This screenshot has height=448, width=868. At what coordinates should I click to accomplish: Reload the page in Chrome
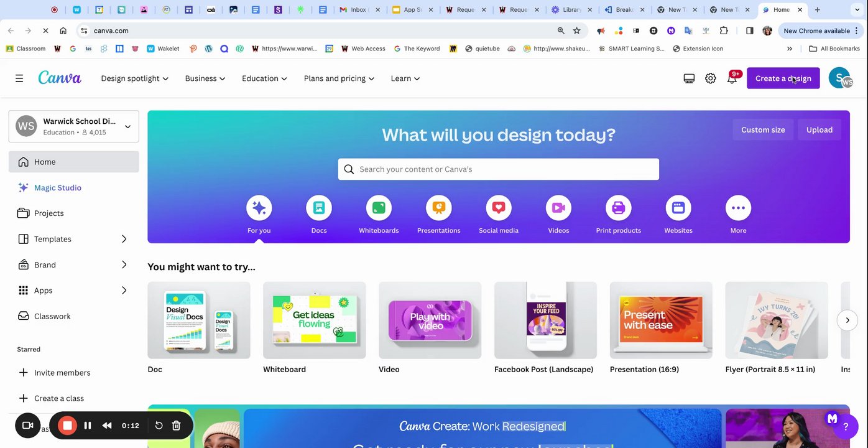(x=45, y=30)
